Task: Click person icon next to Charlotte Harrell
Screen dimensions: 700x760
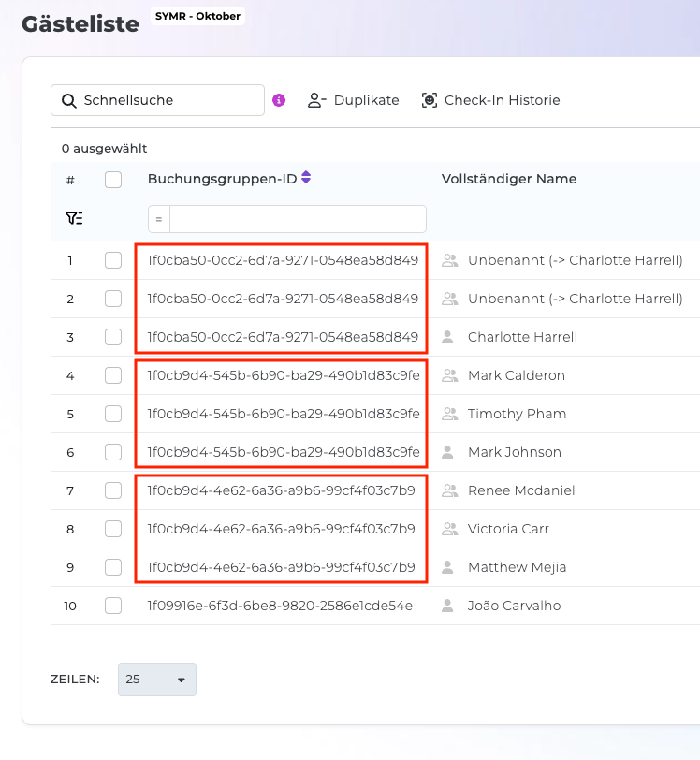Action: pyautogui.click(x=447, y=337)
